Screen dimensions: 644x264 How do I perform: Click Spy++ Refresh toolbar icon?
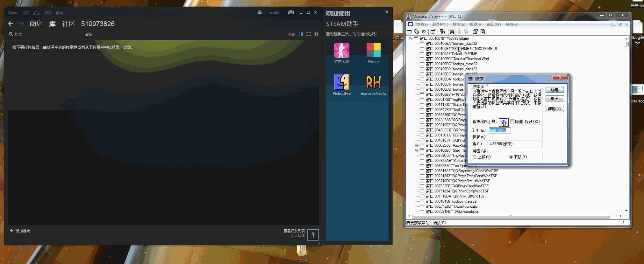pyautogui.click(x=483, y=32)
